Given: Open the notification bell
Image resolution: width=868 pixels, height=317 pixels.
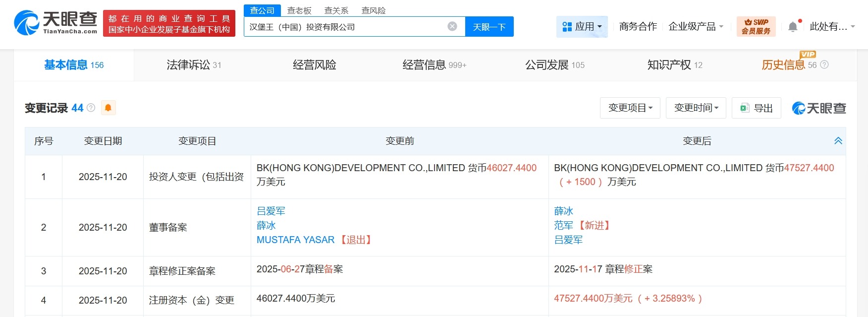Looking at the screenshot, I should coord(793,26).
